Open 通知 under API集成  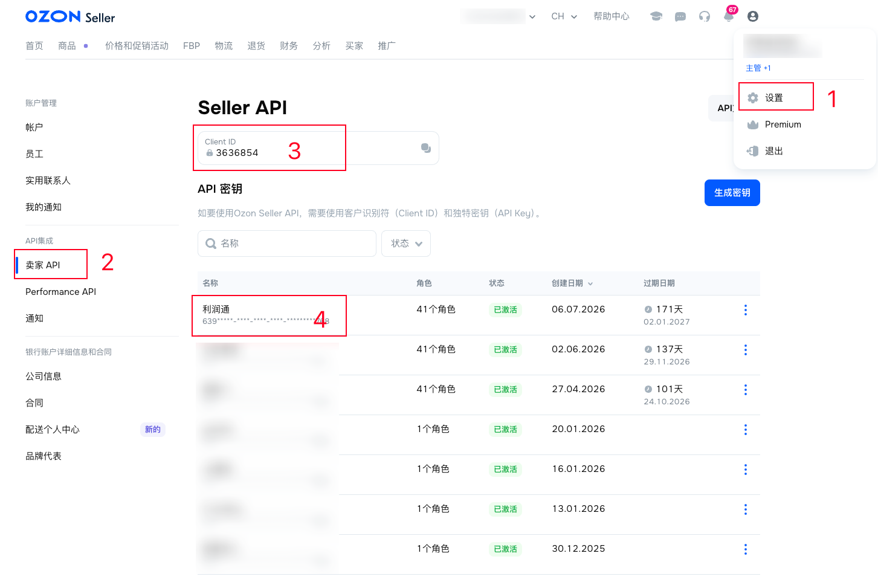34,318
